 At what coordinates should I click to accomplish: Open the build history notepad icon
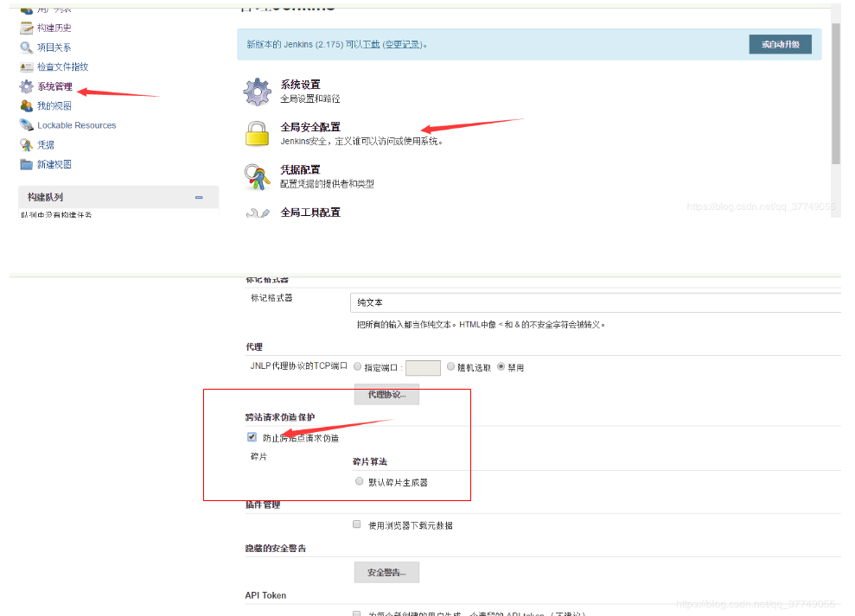click(26, 28)
